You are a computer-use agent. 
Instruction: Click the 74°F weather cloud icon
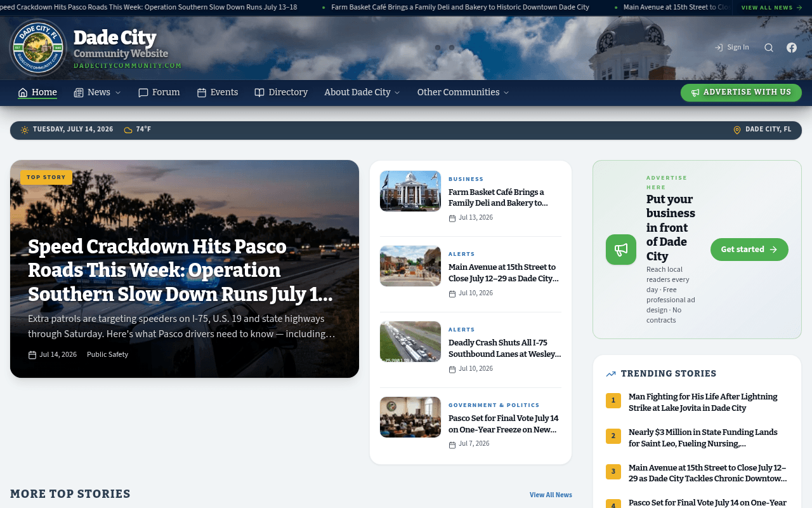coord(128,130)
